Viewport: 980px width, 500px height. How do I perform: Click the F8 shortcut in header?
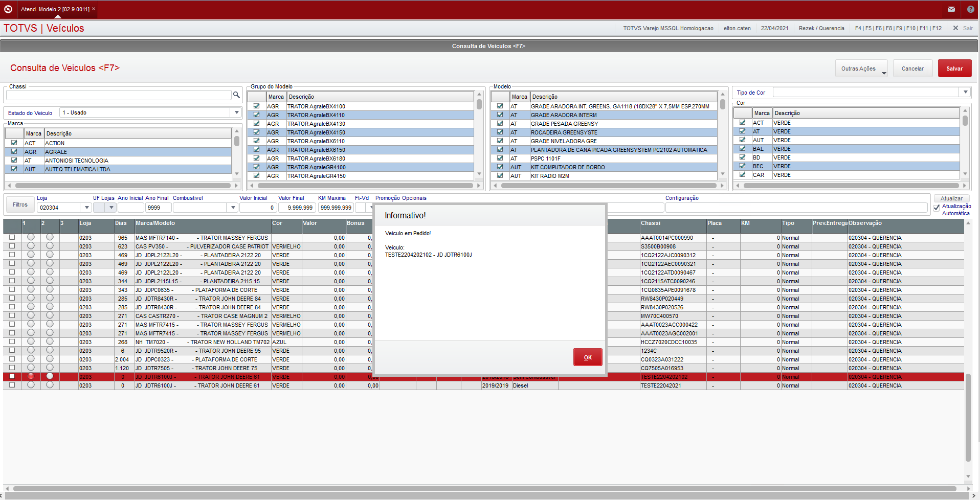[x=889, y=28]
